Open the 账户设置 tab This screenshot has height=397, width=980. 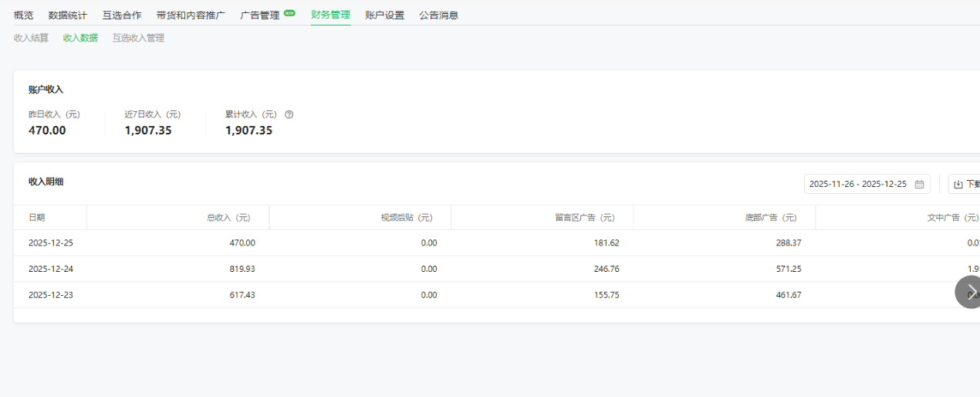pos(384,15)
